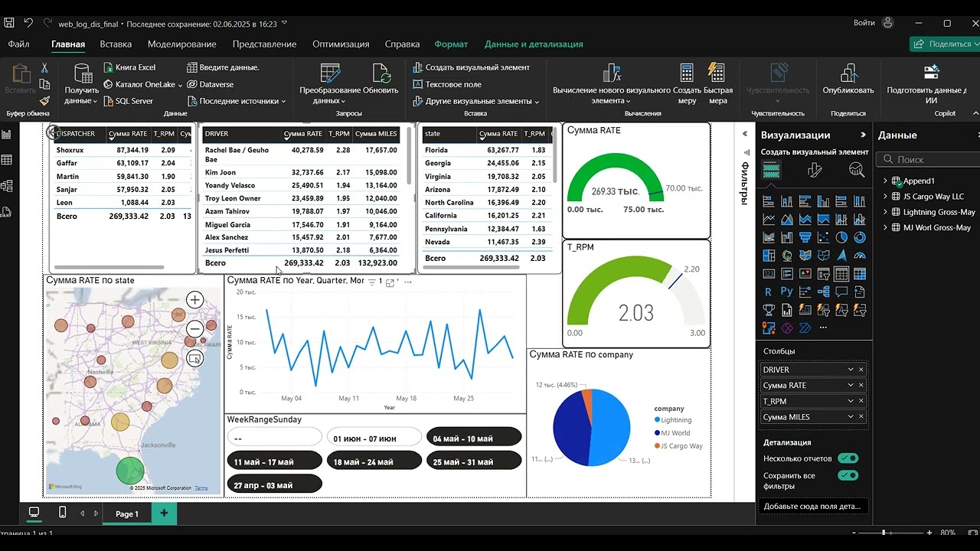Click the Cut scissors icon

pos(44,68)
